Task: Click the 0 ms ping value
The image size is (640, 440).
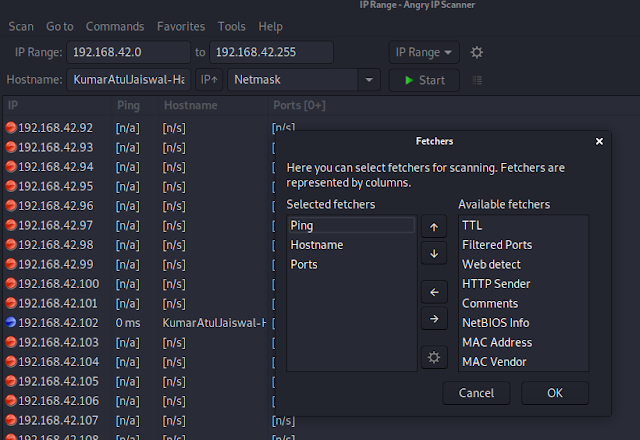Action: tap(128, 323)
